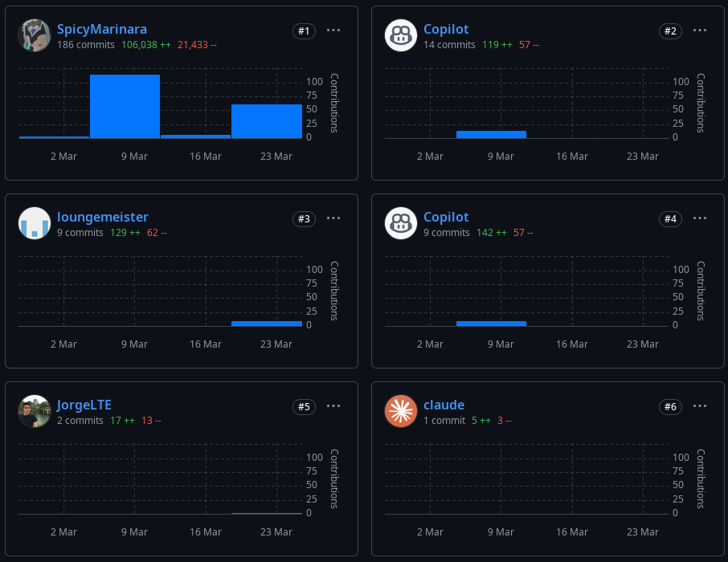This screenshot has width=728, height=562.
Task: Visit JorgeLTE's profile link
Action: 84,405
